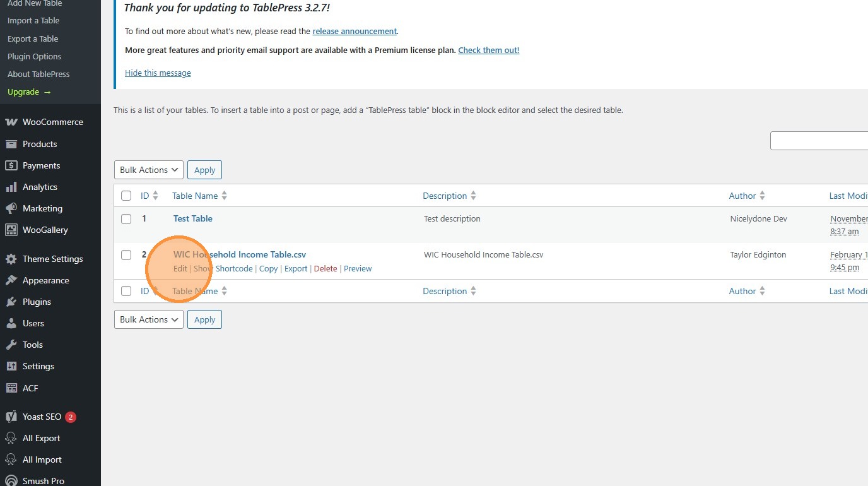Screen dimensions: 868x486
Task: Check the Test Table row checkbox
Action: click(x=126, y=219)
